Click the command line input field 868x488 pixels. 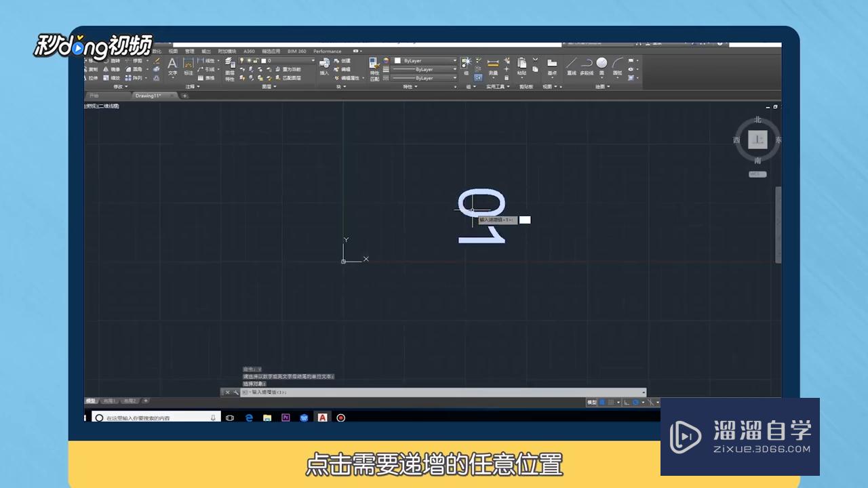(444, 392)
